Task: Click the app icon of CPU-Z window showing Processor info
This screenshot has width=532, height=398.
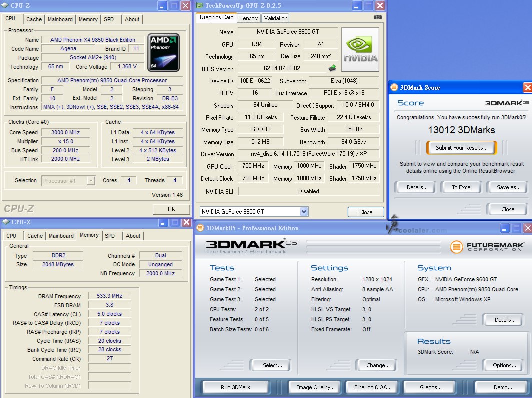Action: click(x=5, y=6)
